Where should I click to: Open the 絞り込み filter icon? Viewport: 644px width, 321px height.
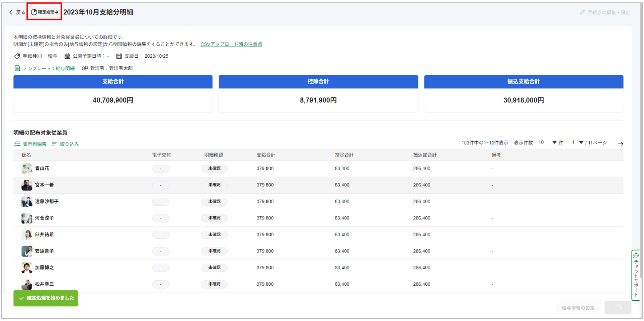pyautogui.click(x=54, y=144)
